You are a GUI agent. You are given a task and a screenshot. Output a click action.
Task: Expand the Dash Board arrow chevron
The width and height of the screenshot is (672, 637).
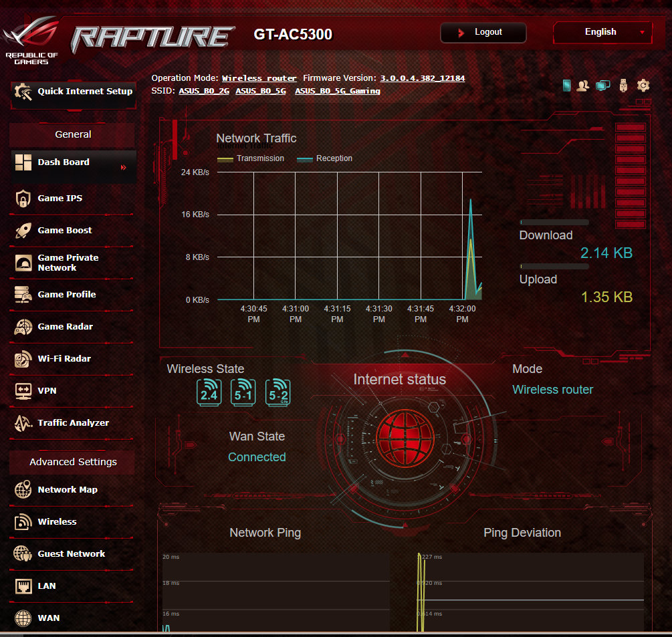(124, 167)
